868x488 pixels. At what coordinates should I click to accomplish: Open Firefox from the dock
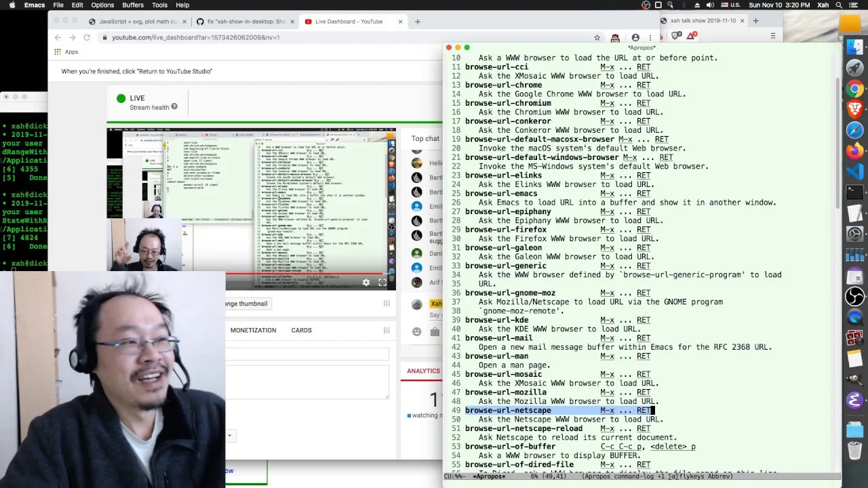click(855, 150)
